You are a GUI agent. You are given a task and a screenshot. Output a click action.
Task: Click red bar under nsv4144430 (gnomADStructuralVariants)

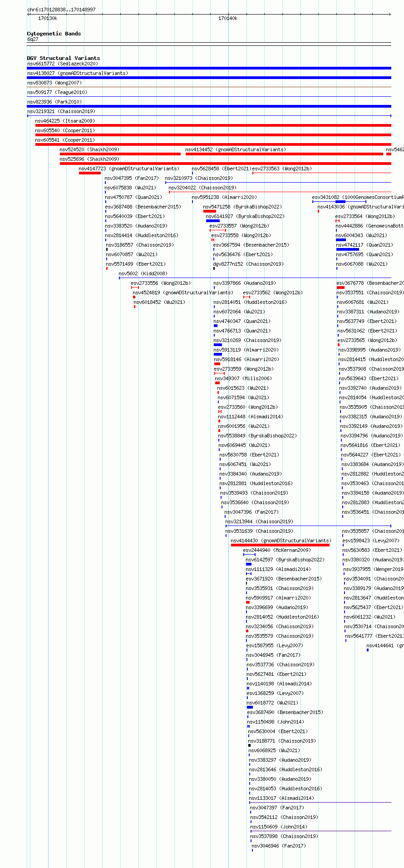click(280, 545)
